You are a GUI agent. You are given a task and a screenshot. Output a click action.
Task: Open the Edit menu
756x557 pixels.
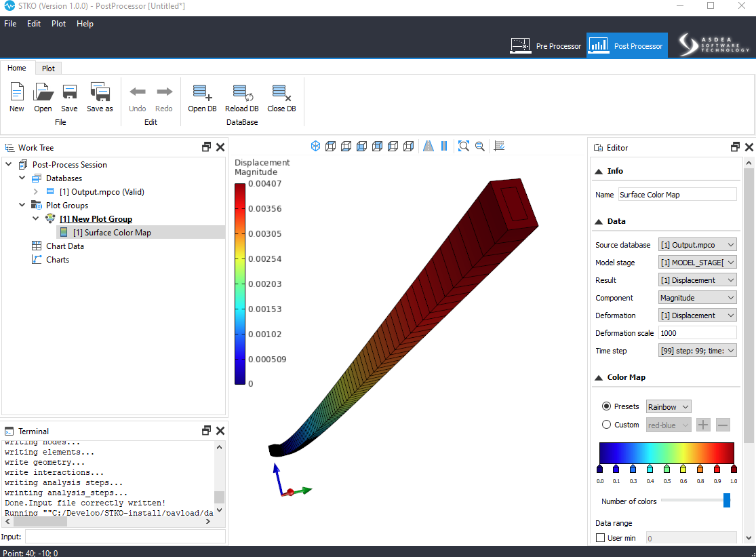click(34, 24)
